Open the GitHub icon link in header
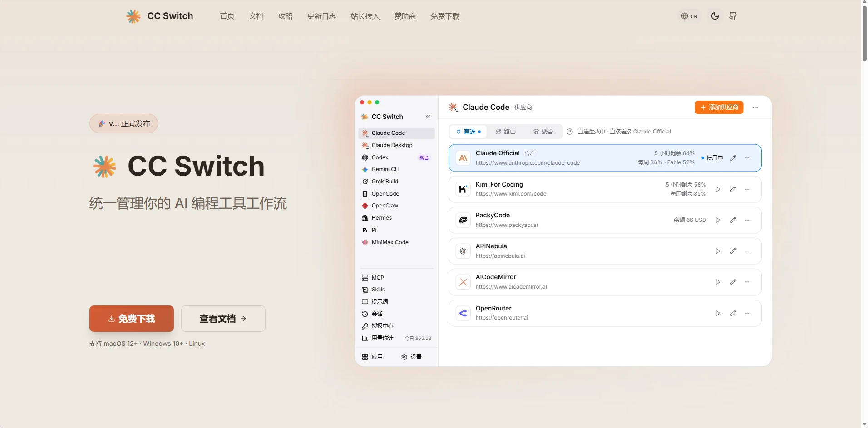Screen dimensions: 868x428 733,16
